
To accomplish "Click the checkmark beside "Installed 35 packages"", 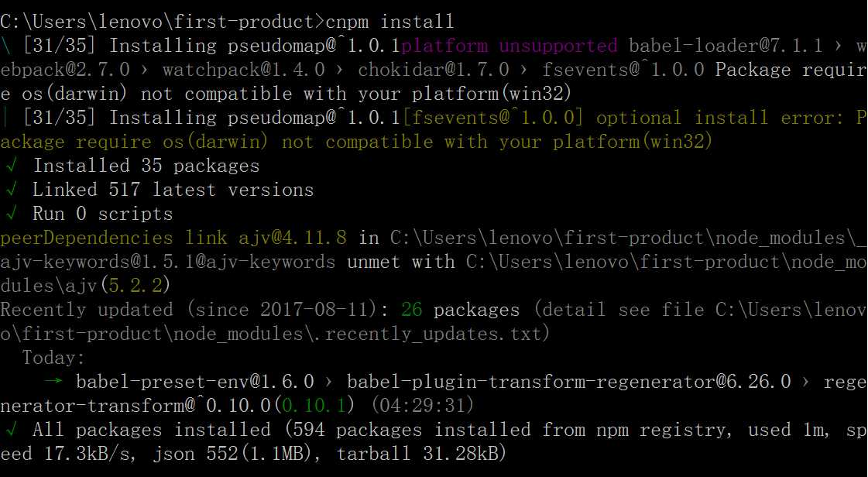I will click(x=11, y=166).
